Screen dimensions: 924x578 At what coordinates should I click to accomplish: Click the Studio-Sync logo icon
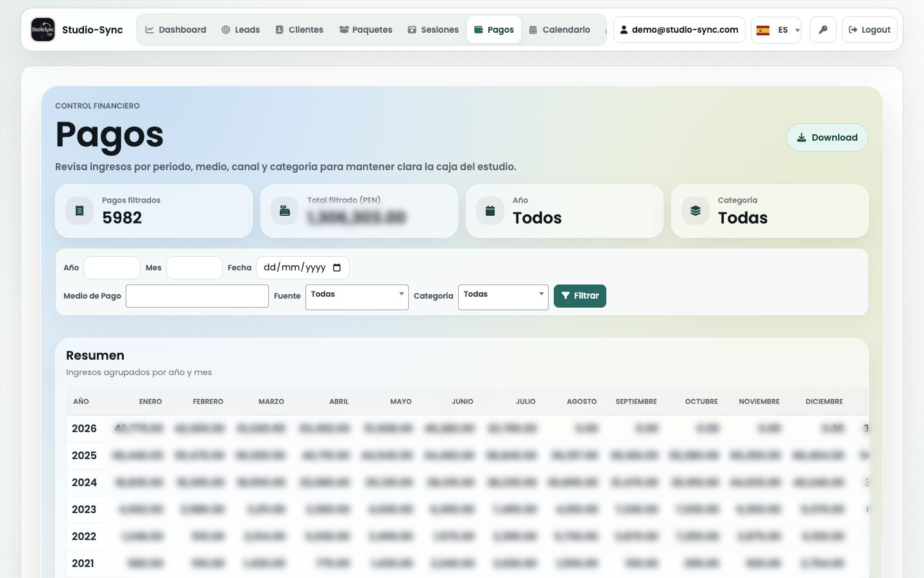tap(43, 30)
